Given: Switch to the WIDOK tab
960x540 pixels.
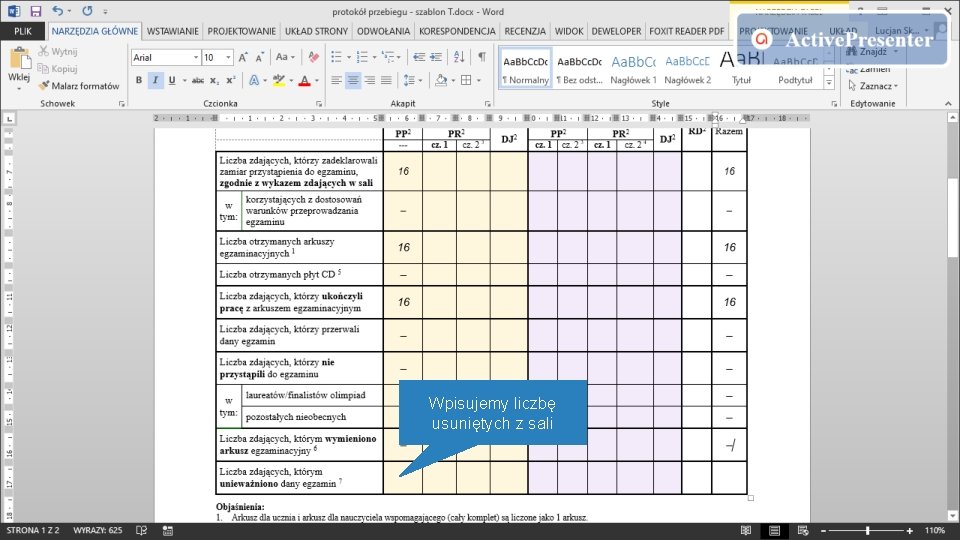Looking at the screenshot, I should (569, 31).
